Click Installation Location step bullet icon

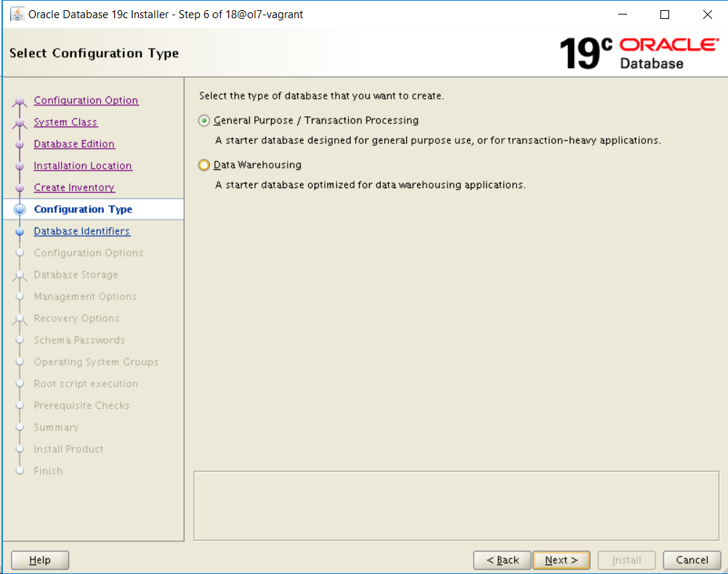tap(20, 166)
